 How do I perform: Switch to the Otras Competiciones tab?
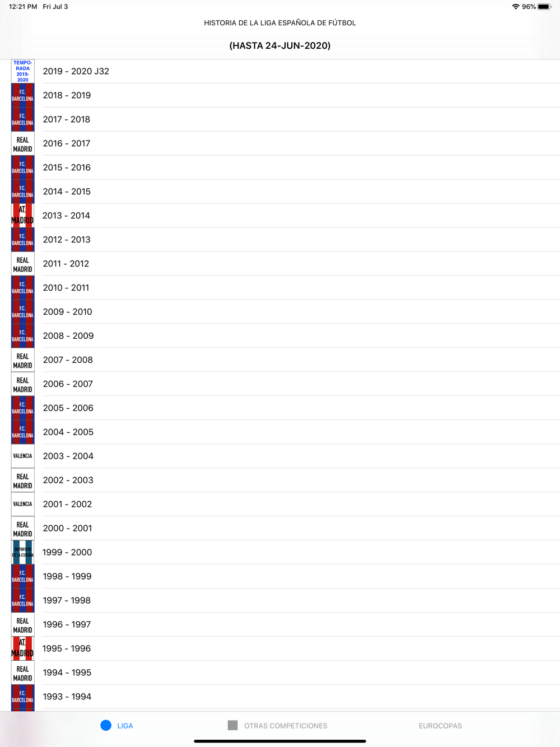coord(278,726)
